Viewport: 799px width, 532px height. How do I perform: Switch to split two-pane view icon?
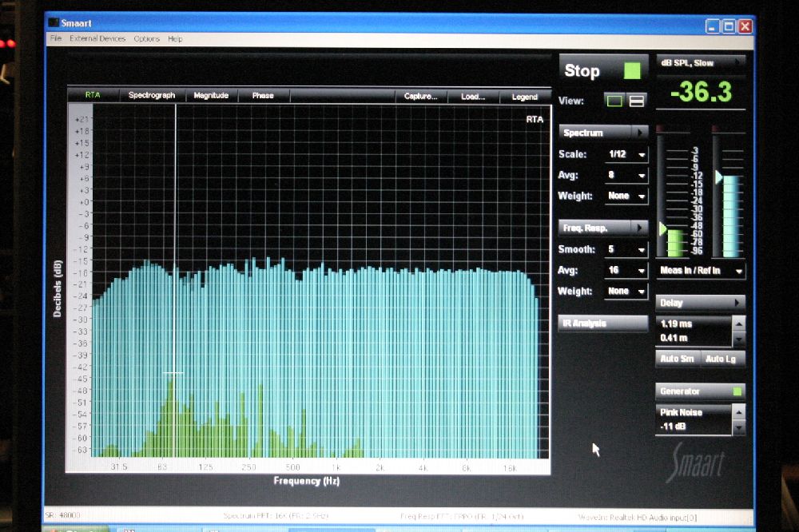[637, 101]
